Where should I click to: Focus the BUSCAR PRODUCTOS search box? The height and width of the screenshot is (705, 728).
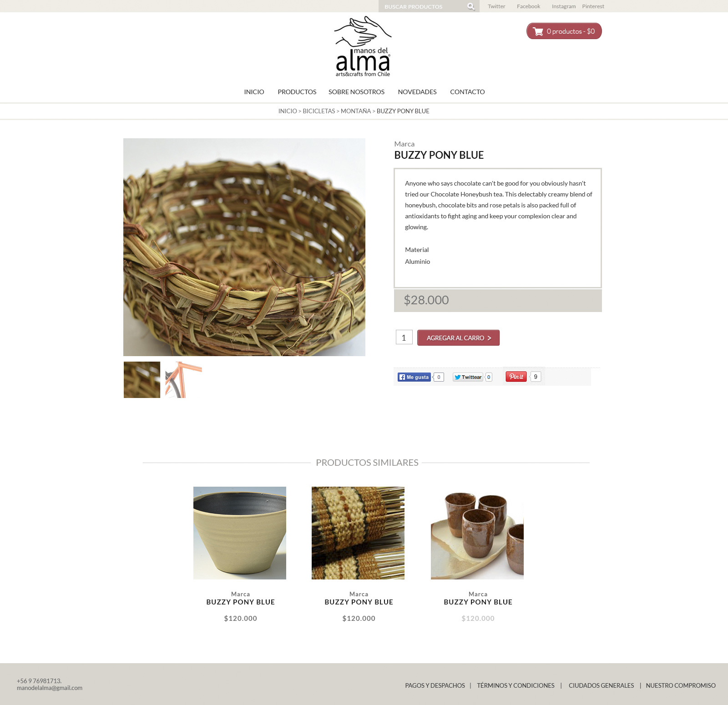click(x=423, y=6)
